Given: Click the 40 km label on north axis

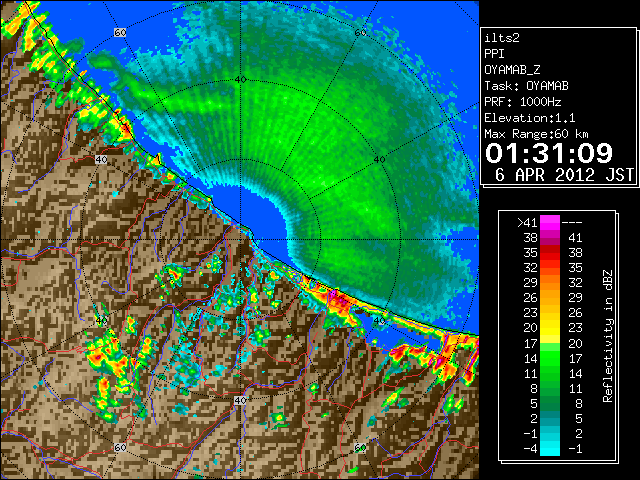Looking at the screenshot, I should pyautogui.click(x=240, y=80).
